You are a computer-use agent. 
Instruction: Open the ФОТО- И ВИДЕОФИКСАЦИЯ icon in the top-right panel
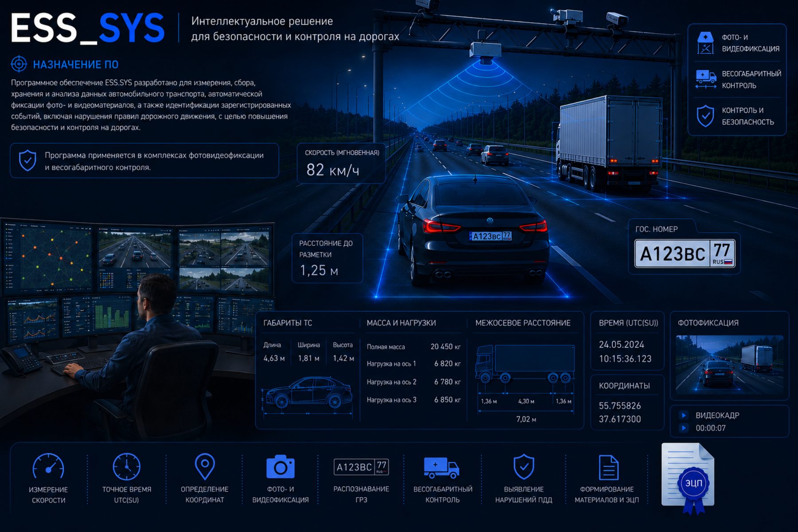(705, 43)
